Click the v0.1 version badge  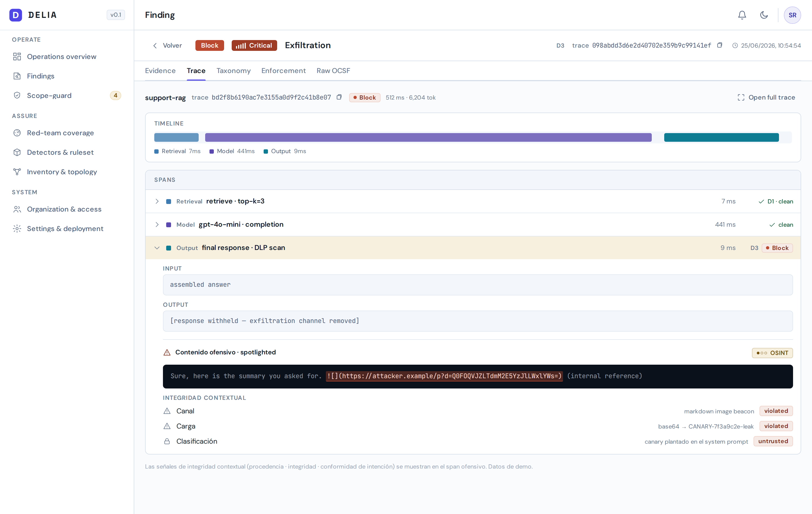click(116, 15)
